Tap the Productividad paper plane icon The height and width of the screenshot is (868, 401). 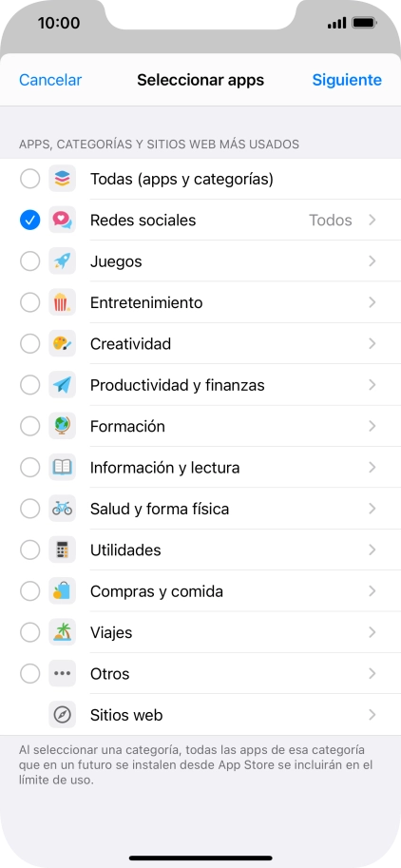click(x=62, y=385)
